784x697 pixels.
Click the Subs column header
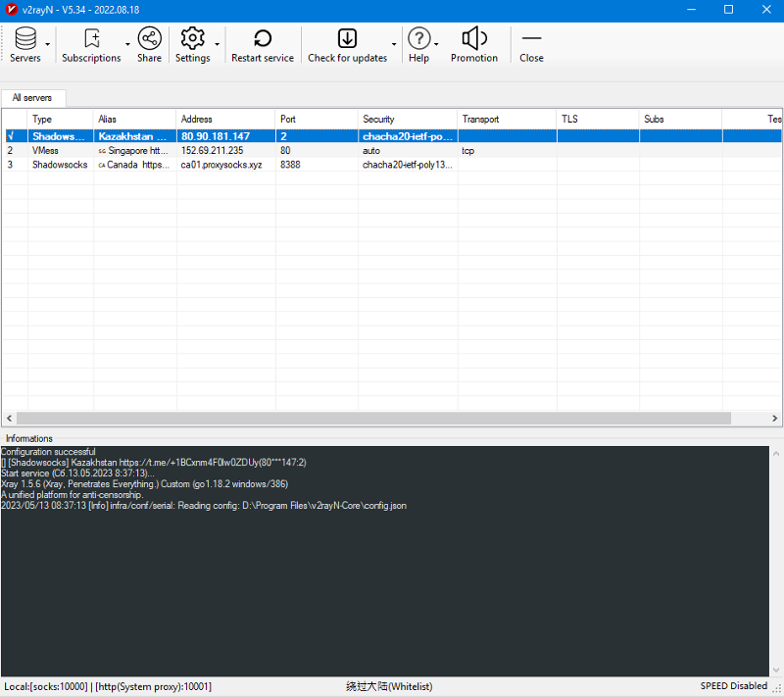click(680, 119)
